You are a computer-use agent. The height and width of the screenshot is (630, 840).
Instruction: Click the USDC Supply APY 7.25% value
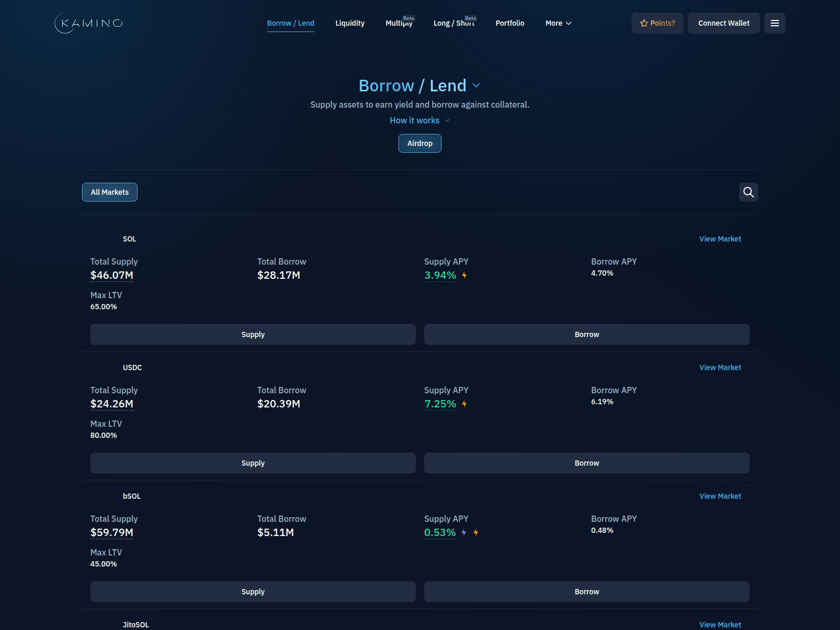[440, 404]
